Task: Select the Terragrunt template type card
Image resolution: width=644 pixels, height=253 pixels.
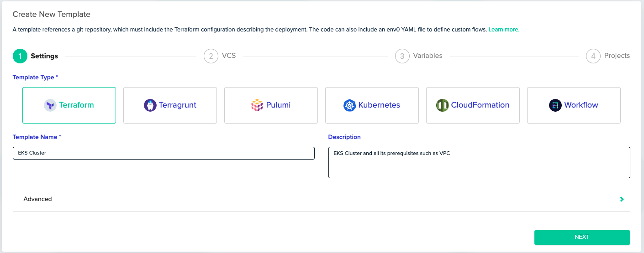Action: coord(170,105)
